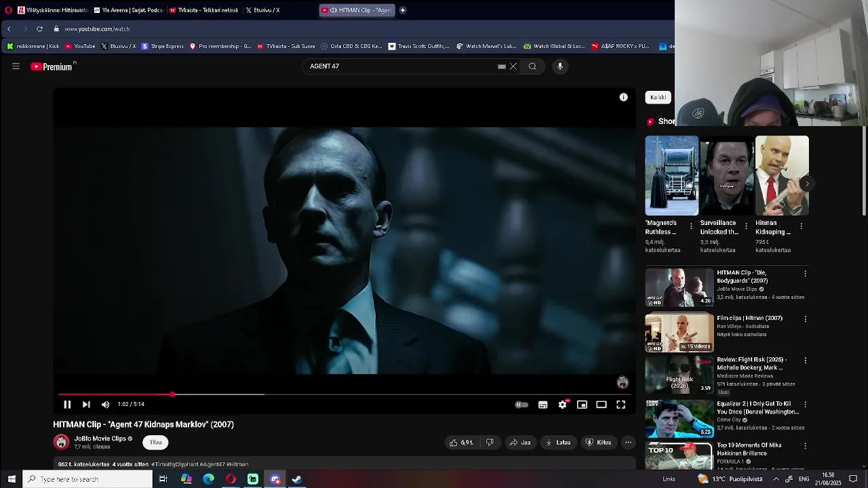Viewport: 868px width, 488px height.
Task: Show next shorts with the arrow
Action: click(x=807, y=184)
